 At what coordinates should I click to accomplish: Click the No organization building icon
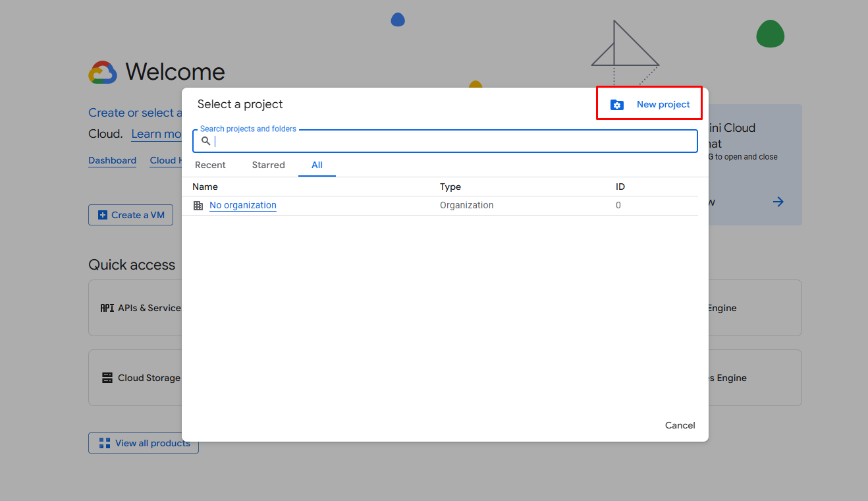(198, 206)
